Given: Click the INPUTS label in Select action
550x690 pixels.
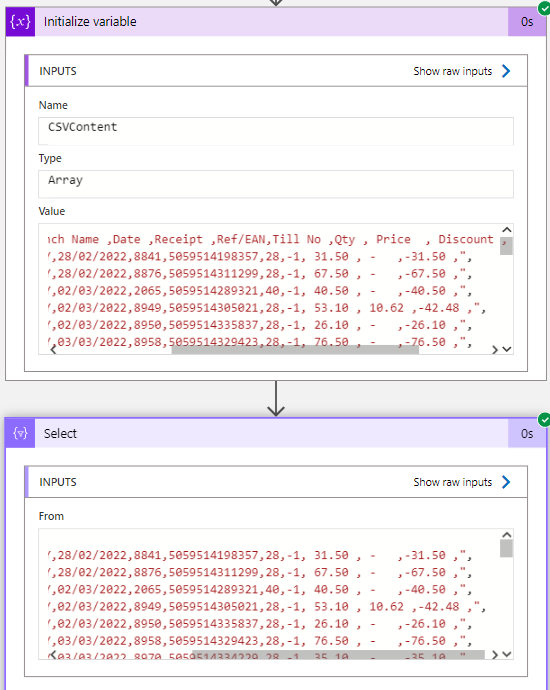Looking at the screenshot, I should click(58, 482).
